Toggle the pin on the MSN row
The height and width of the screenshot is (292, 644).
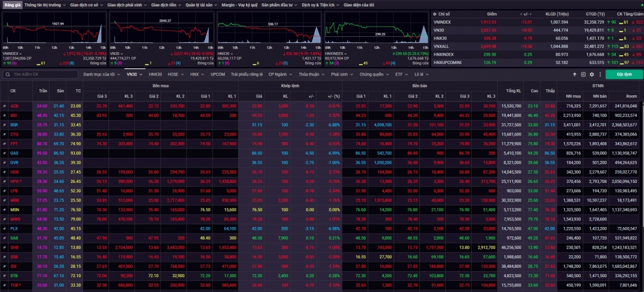[x=4, y=210]
